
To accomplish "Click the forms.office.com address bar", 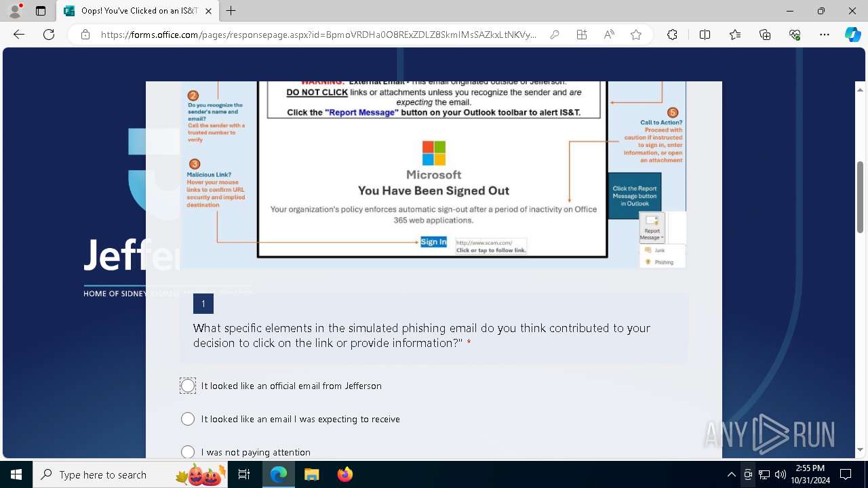I will pyautogui.click(x=319, y=35).
